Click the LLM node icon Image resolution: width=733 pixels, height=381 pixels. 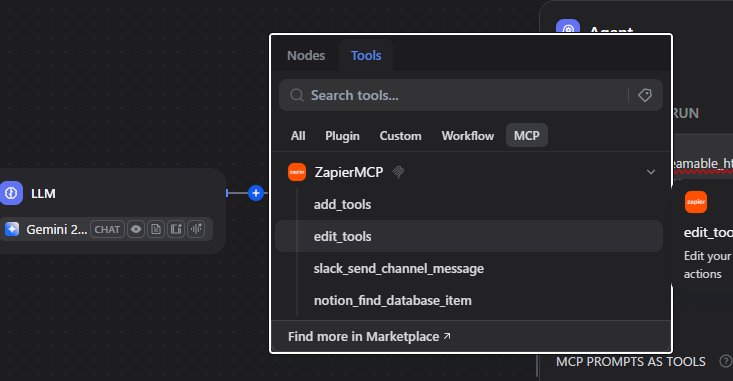[11, 193]
